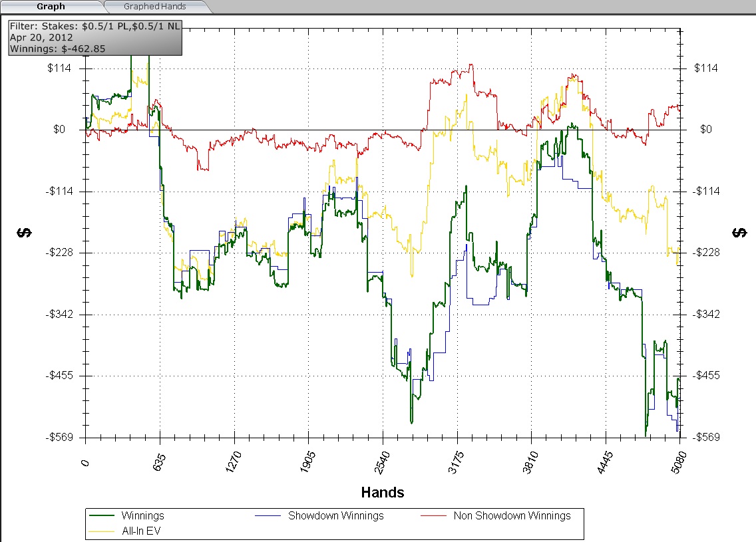Click the blue Showdown Winnings legend line

coord(268,515)
